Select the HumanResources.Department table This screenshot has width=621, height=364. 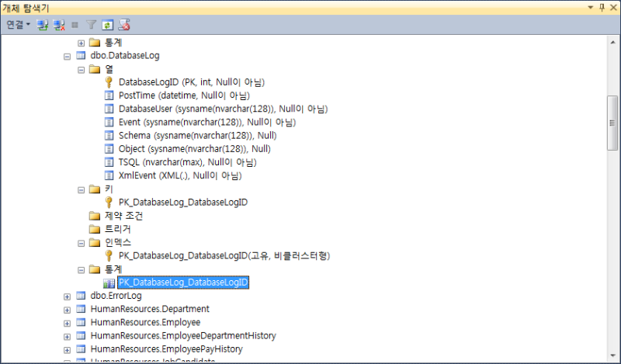point(150,309)
